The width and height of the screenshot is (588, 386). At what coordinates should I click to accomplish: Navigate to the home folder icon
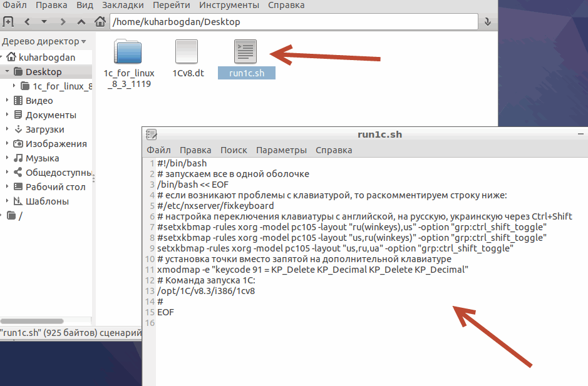click(100, 22)
